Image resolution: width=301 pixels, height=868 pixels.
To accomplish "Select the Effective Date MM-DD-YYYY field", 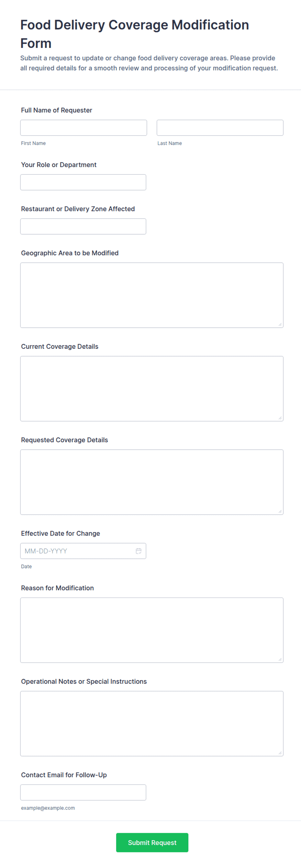I will pyautogui.click(x=83, y=551).
